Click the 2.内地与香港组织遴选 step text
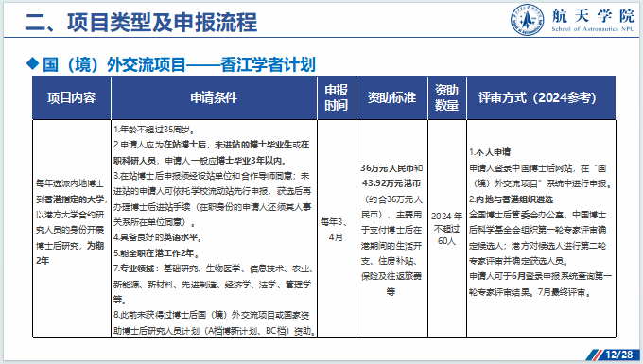The height and width of the screenshot is (364, 643). [511, 199]
